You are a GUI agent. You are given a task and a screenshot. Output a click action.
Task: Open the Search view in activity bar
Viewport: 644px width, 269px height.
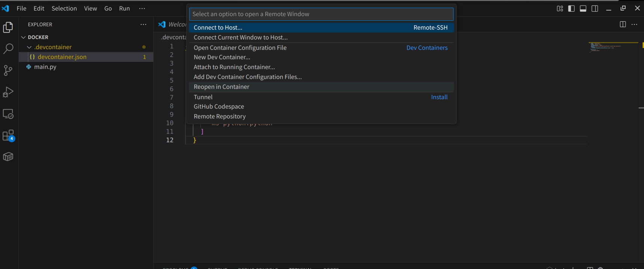click(x=8, y=49)
